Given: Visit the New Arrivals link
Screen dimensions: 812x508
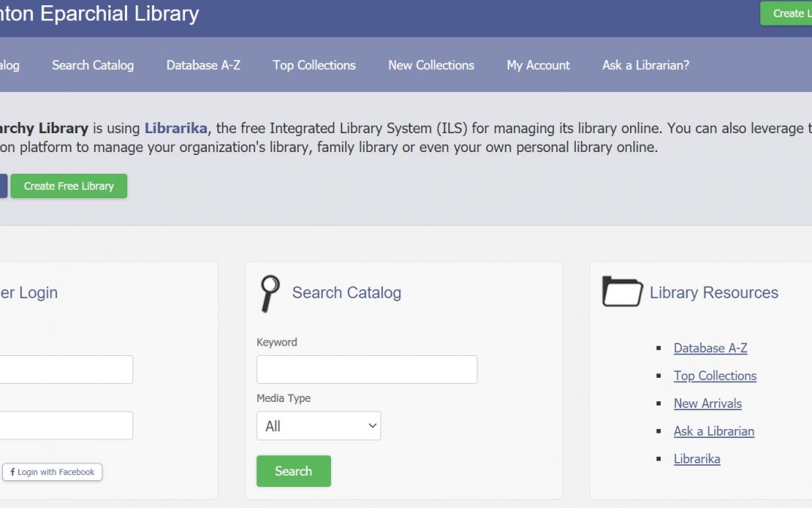Looking at the screenshot, I should tap(707, 403).
